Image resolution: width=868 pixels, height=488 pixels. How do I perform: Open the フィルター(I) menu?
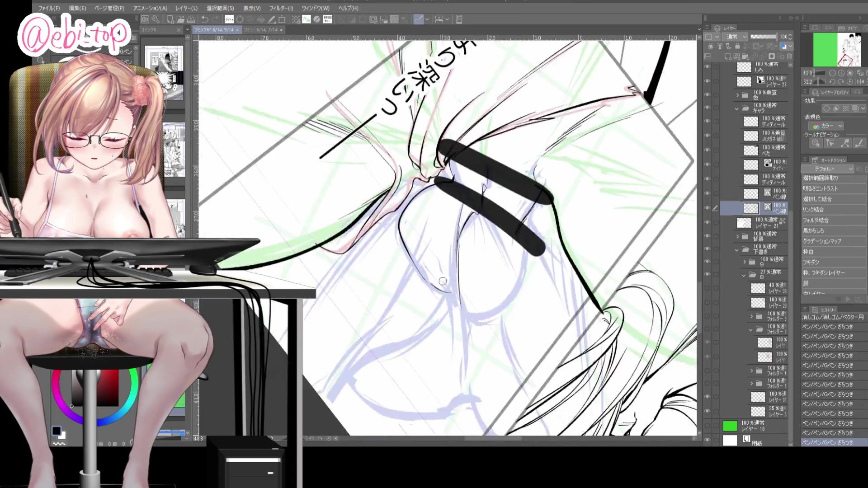281,8
